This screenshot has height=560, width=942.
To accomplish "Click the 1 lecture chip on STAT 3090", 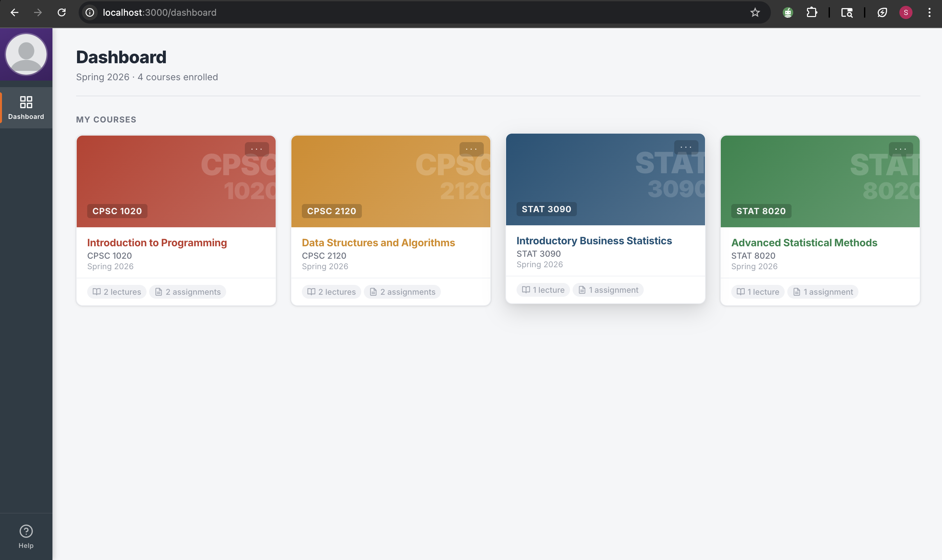I will (543, 290).
